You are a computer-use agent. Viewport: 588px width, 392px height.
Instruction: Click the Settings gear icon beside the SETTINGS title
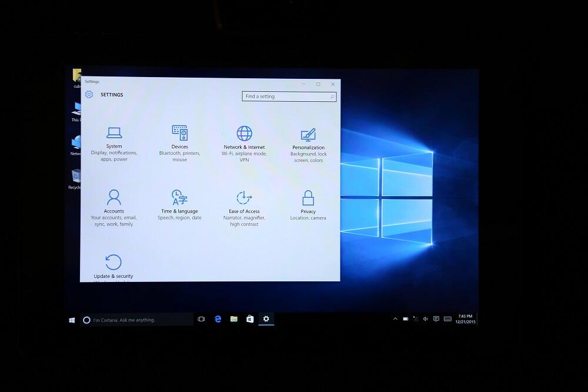pos(89,94)
